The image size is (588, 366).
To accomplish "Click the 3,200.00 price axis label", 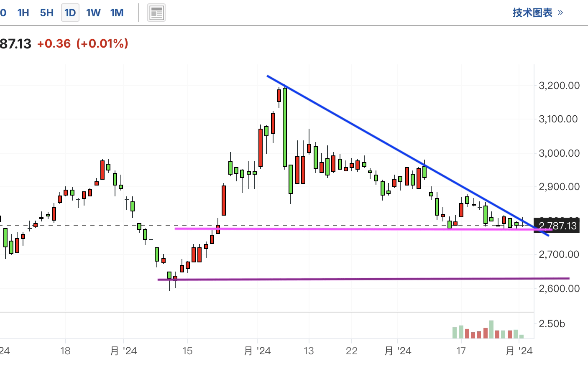I will (x=559, y=86).
